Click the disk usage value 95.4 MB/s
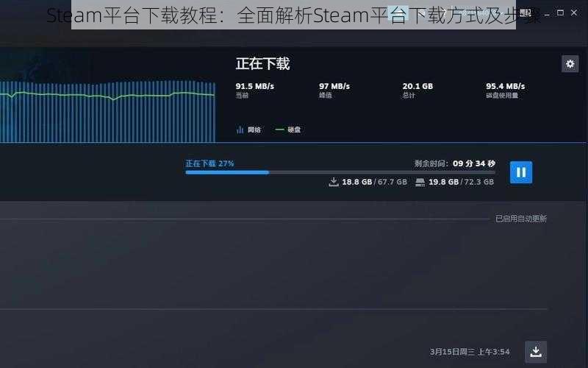 tap(505, 86)
